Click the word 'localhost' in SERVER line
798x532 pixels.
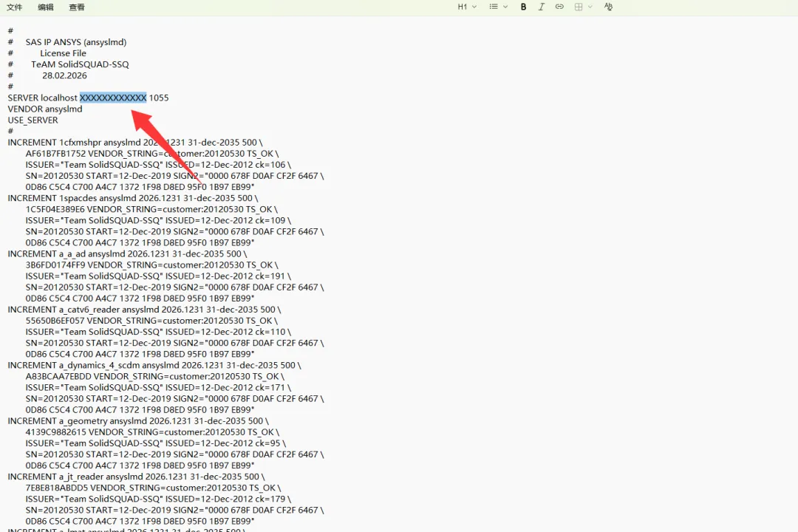pyautogui.click(x=59, y=98)
